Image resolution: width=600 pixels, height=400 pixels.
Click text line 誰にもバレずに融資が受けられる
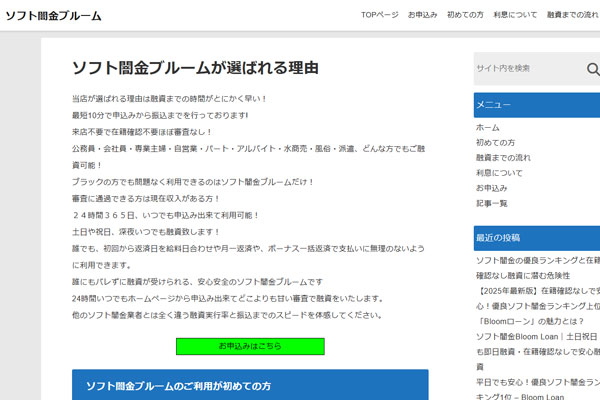click(197, 282)
